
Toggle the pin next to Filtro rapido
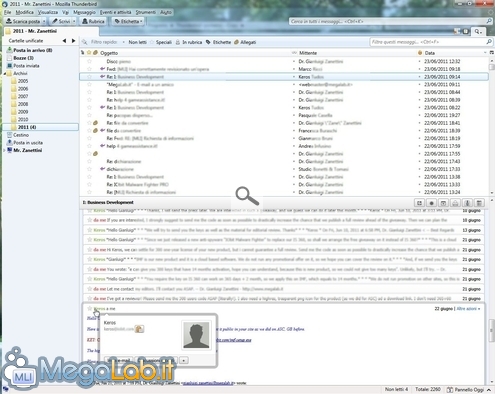tap(85, 42)
